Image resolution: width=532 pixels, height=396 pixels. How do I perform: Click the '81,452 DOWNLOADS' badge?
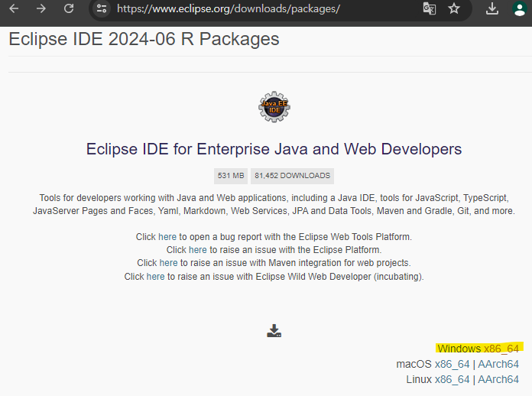coord(293,176)
